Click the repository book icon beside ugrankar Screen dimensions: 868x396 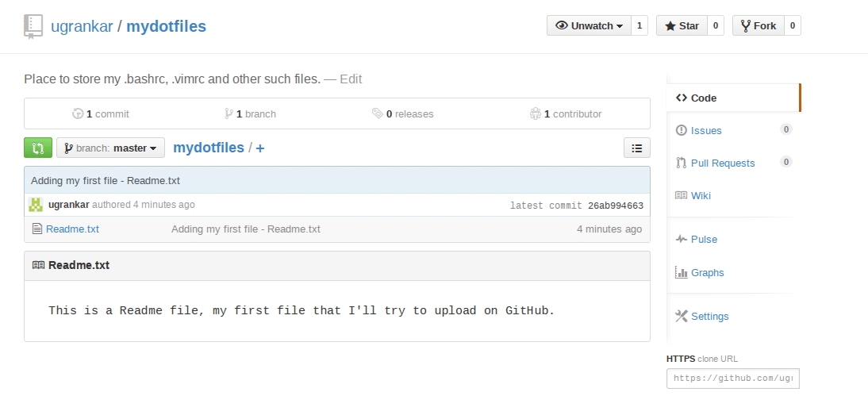click(33, 26)
